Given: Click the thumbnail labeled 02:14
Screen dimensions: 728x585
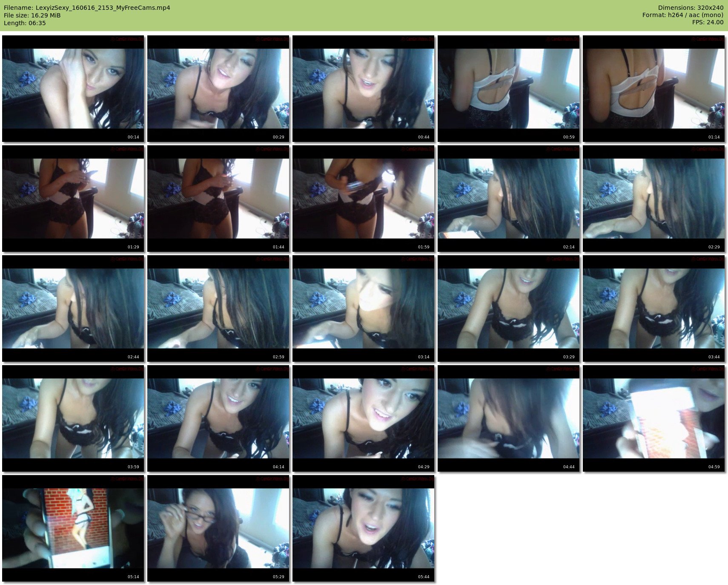Looking at the screenshot, I should (508, 199).
